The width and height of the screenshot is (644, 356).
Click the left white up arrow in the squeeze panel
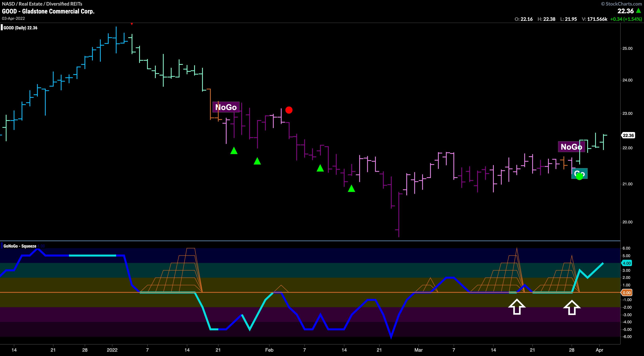(x=517, y=307)
